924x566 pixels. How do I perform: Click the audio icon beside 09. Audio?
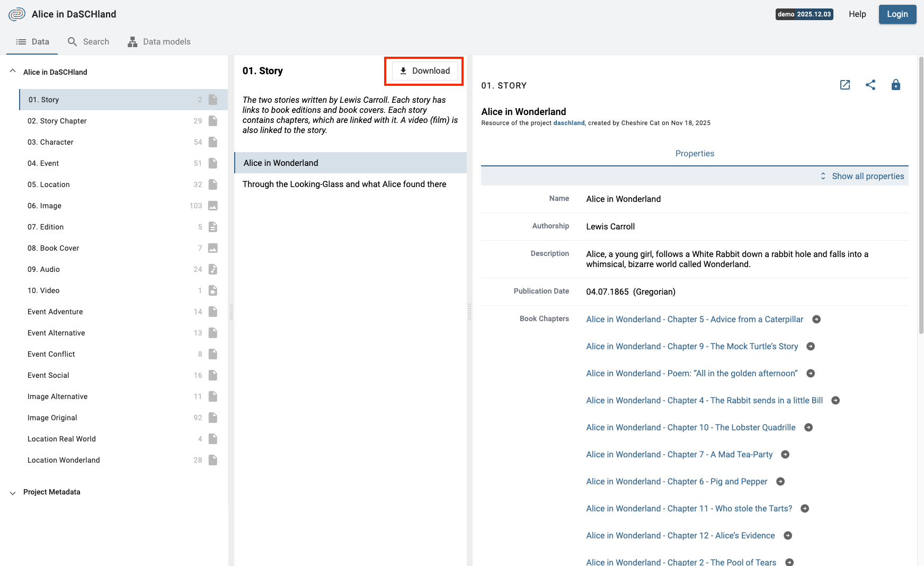pos(212,269)
